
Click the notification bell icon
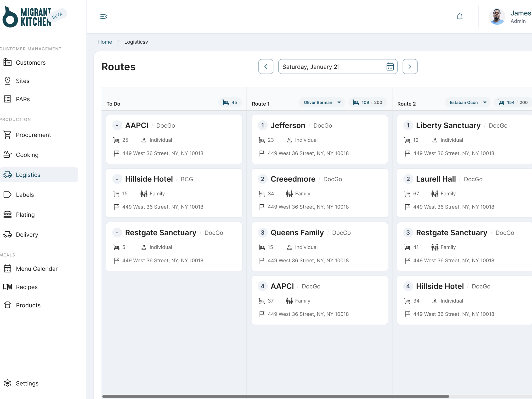(x=459, y=17)
